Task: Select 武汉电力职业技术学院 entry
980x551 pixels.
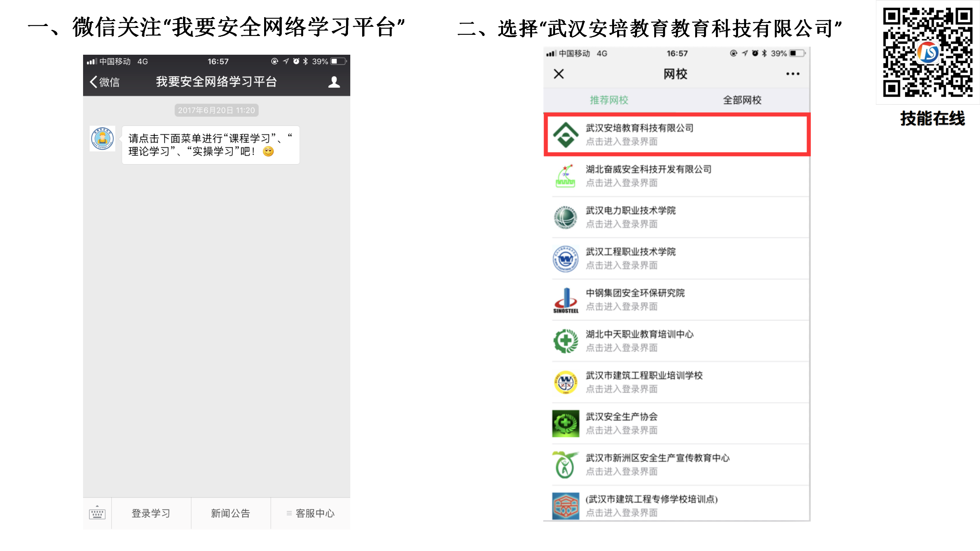Action: [x=677, y=217]
